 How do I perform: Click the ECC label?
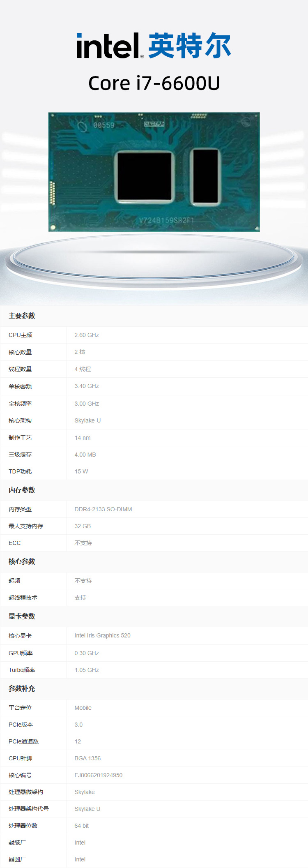[15, 543]
